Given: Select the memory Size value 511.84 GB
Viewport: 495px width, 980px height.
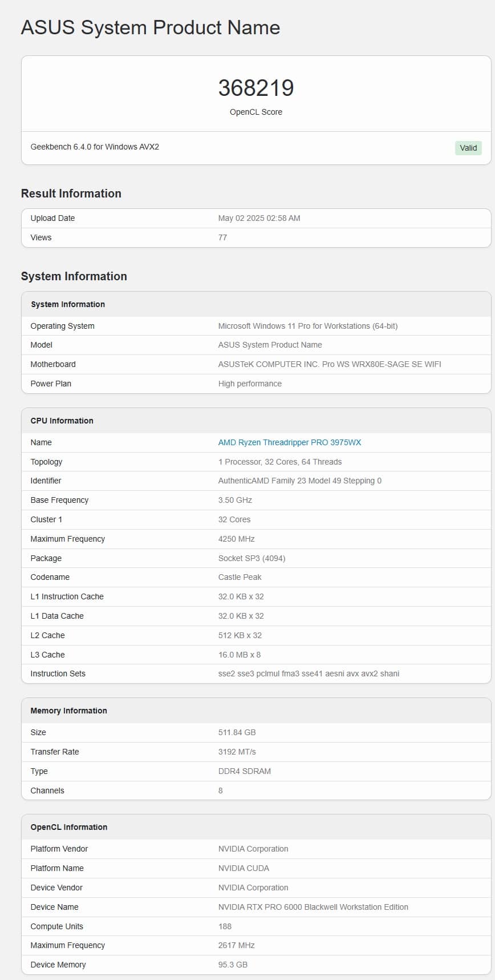Looking at the screenshot, I should coord(237,732).
